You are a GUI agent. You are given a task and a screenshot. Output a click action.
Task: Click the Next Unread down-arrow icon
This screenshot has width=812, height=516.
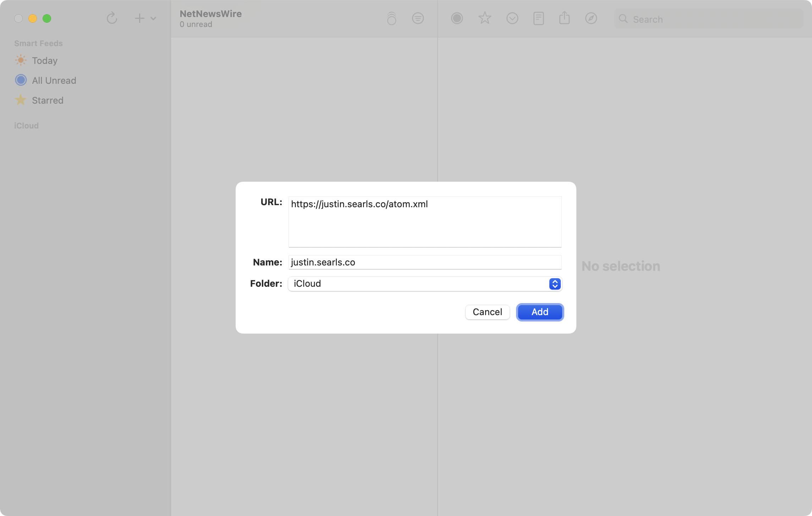pyautogui.click(x=512, y=18)
